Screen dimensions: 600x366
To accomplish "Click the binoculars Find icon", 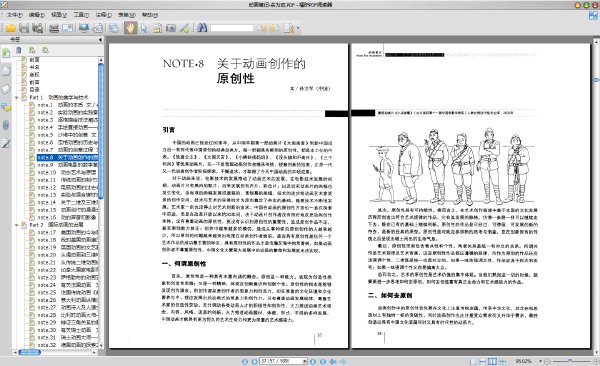I will pyautogui.click(x=202, y=28).
